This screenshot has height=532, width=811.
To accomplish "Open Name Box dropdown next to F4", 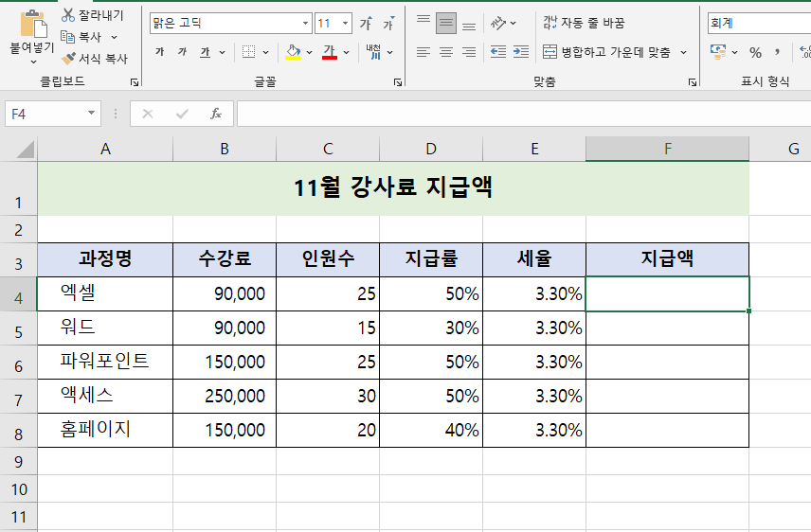I will pos(91,114).
